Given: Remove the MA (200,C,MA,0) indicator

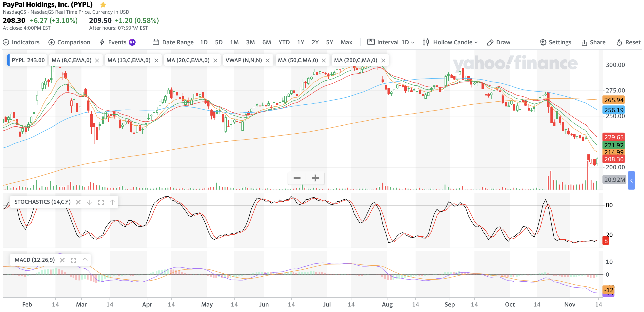Looking at the screenshot, I should [x=383, y=60].
